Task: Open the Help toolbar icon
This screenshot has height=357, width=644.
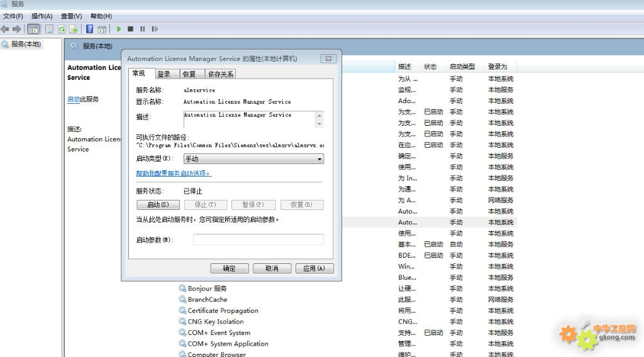Action: (89, 29)
